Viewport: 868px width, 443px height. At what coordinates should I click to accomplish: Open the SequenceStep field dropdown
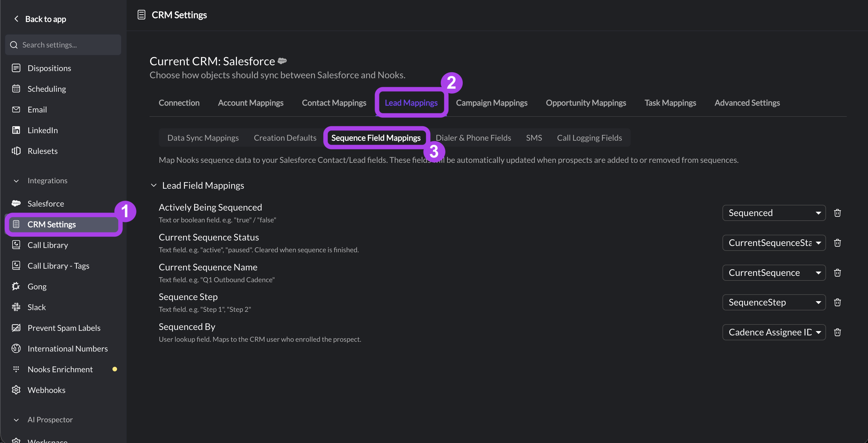[x=774, y=302]
